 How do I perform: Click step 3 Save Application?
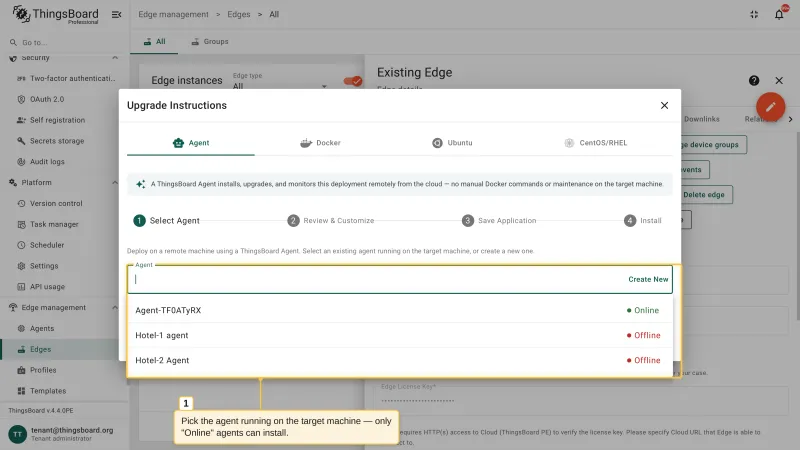499,220
